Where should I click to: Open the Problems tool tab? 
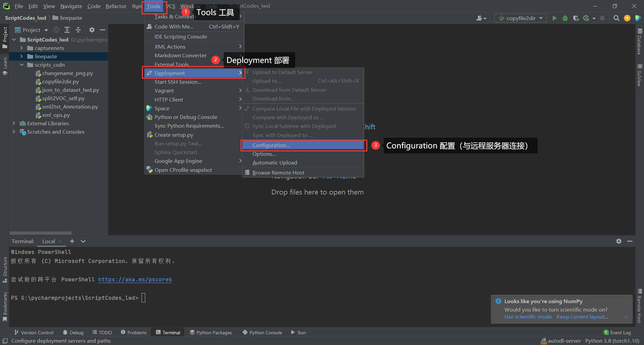click(134, 333)
